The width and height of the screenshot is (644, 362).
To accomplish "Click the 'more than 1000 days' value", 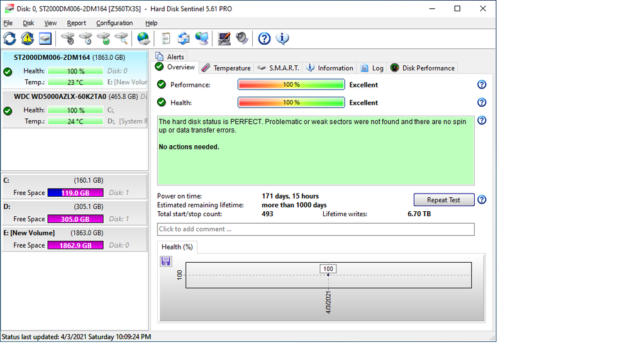I will click(294, 206).
